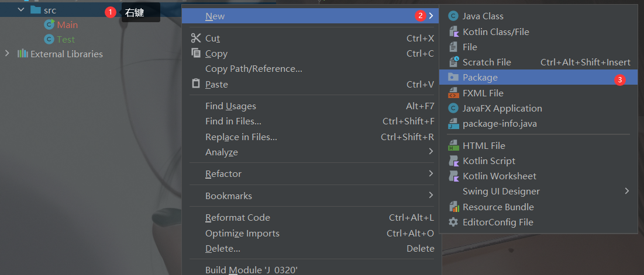The height and width of the screenshot is (275, 644).
Task: Select the Test class in tree
Action: pyautogui.click(x=66, y=39)
